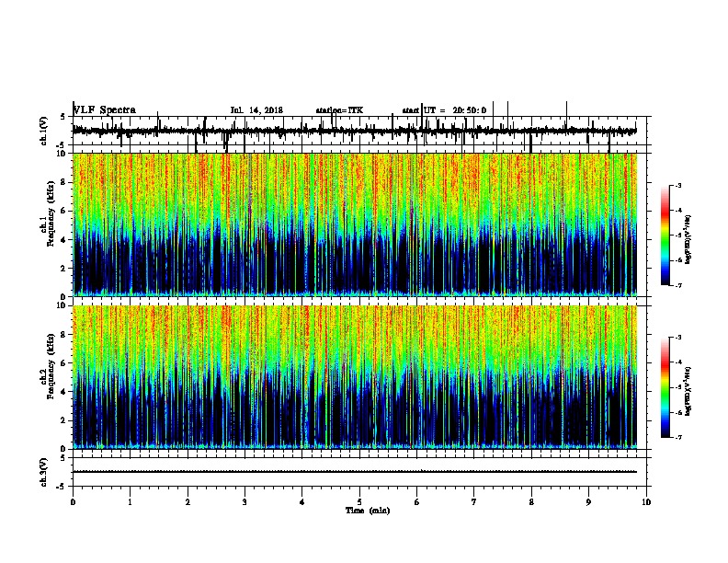Screen dimensions: 728x563
Task: Click the time axis tick label "2"
Action: click(x=188, y=502)
